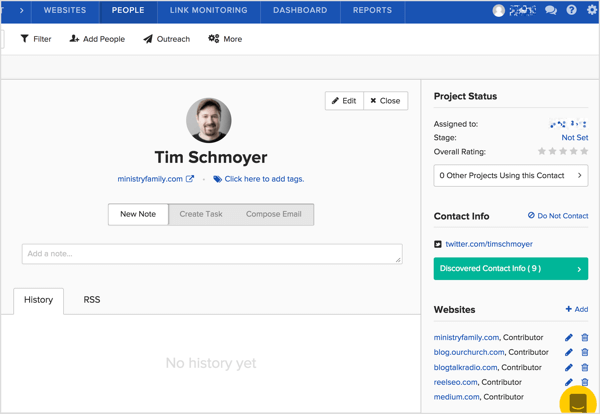Select the Compose Email tab
Viewport: 600px width, 414px height.
click(x=274, y=214)
